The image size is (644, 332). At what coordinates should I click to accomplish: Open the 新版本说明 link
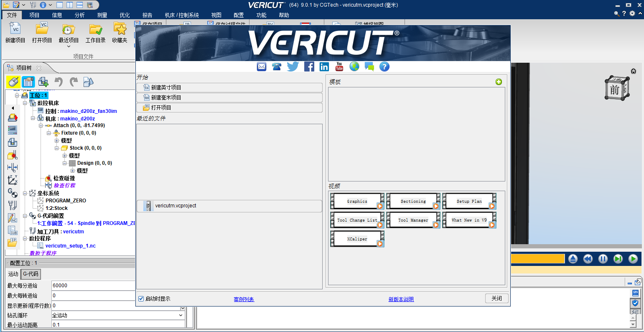401,299
